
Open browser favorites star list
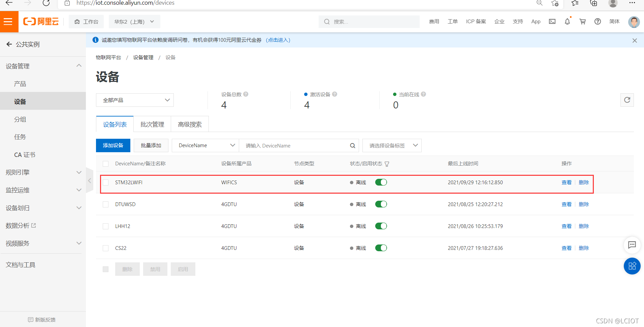(575, 3)
